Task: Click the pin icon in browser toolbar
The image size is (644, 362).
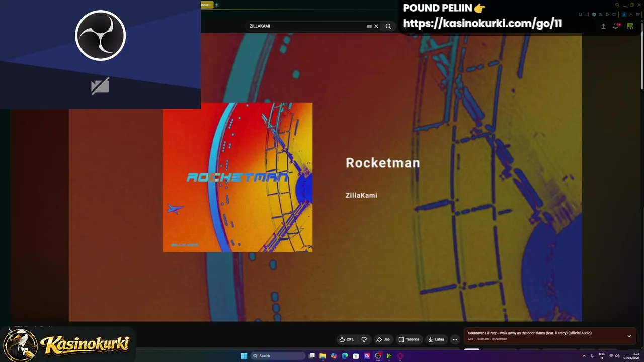Action: pos(581,15)
